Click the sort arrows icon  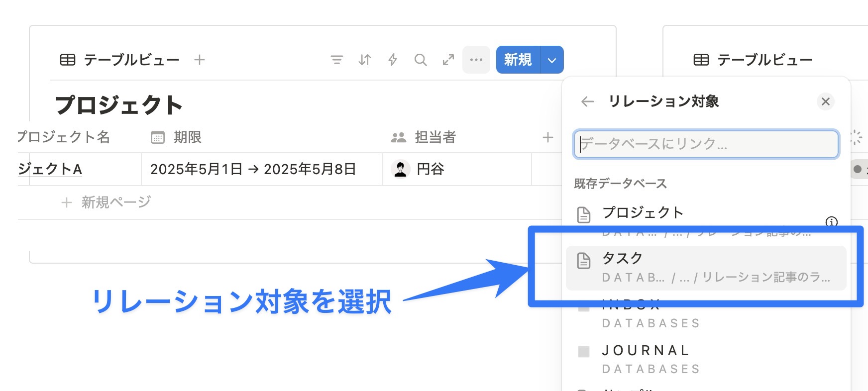point(365,60)
